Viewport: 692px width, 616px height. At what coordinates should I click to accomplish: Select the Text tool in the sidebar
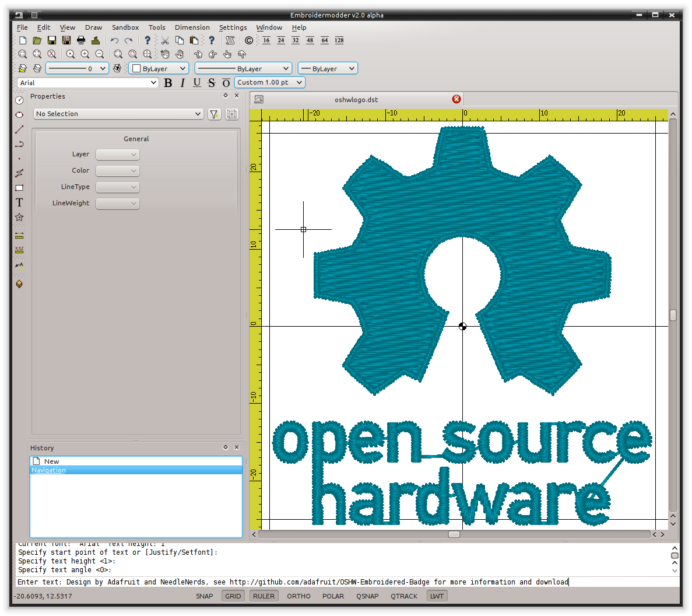click(19, 202)
